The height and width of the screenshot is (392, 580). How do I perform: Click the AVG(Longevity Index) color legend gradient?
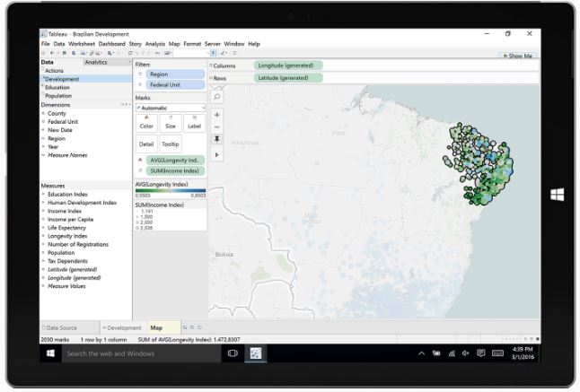click(171, 191)
